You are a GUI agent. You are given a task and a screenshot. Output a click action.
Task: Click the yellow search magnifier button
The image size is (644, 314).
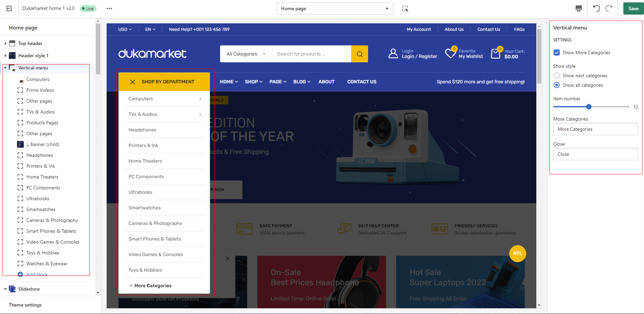(359, 54)
